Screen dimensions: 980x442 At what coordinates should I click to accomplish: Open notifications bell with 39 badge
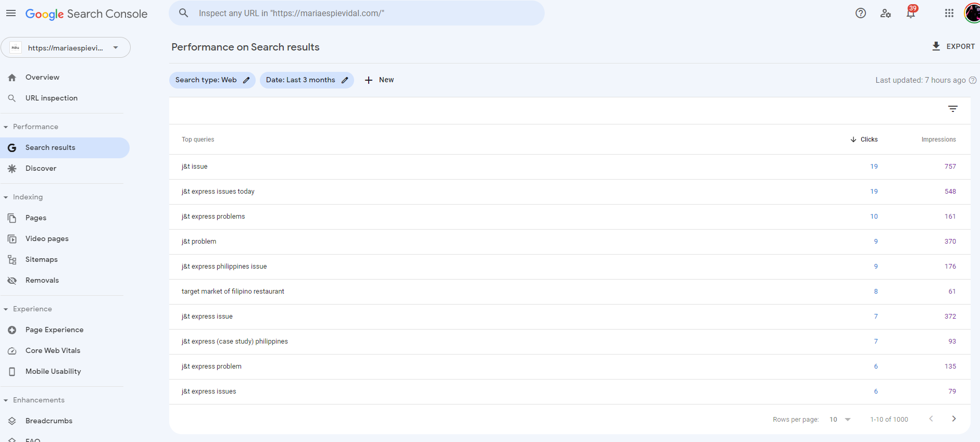pos(911,13)
